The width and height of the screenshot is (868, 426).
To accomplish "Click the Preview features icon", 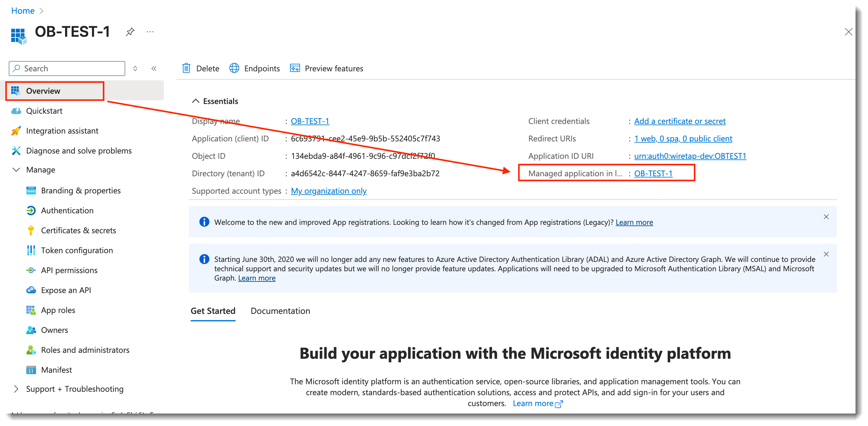I will [x=295, y=69].
